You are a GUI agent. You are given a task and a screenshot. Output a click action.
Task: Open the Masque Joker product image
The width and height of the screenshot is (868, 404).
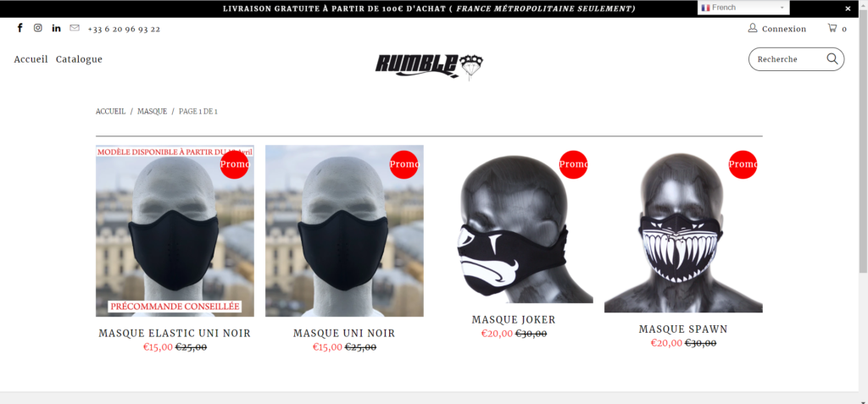pyautogui.click(x=514, y=227)
